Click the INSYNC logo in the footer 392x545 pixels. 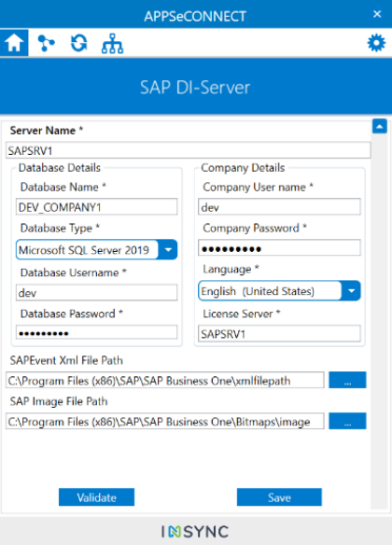coord(195,531)
